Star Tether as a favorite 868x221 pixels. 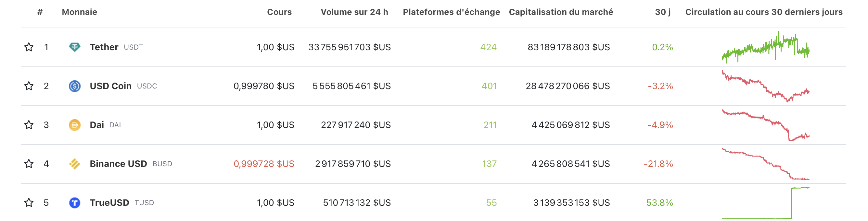point(29,47)
